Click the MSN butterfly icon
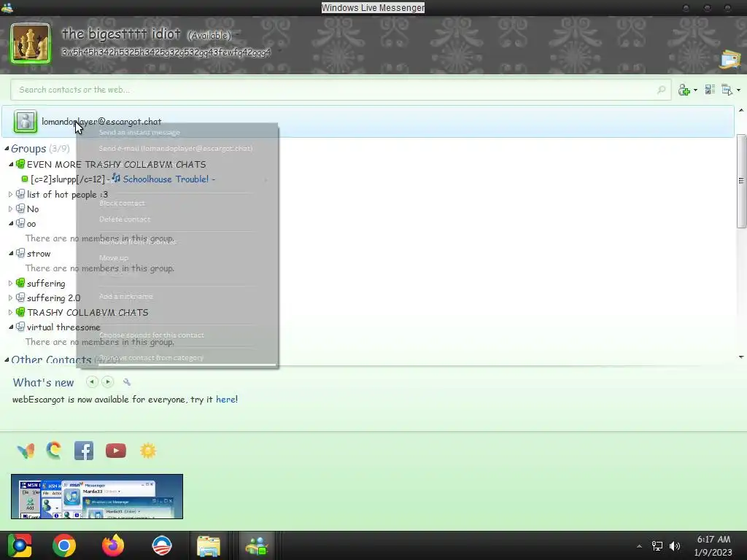 coord(26,451)
